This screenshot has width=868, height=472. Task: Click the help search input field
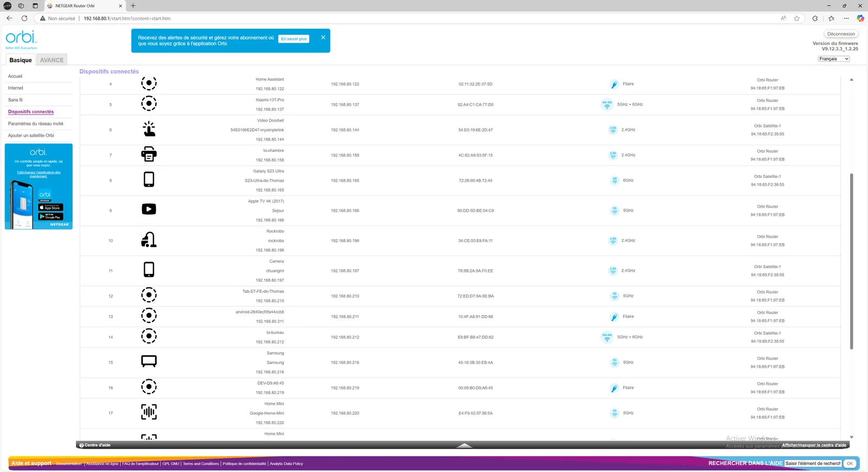pyautogui.click(x=813, y=463)
